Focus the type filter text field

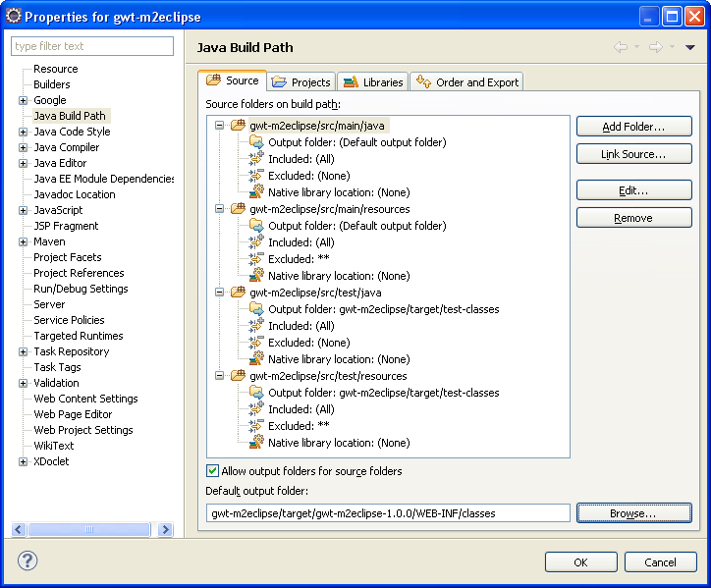(x=92, y=46)
